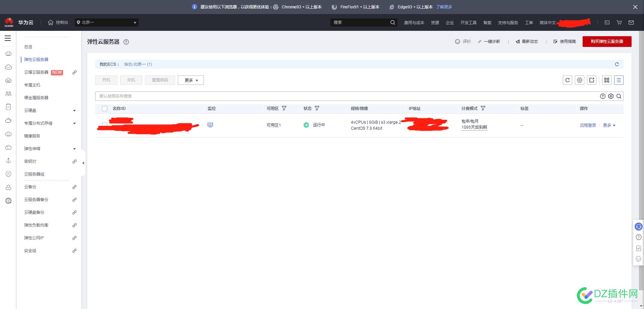Tick the select-all checkbox in table header
This screenshot has width=644, height=309.
105,109
